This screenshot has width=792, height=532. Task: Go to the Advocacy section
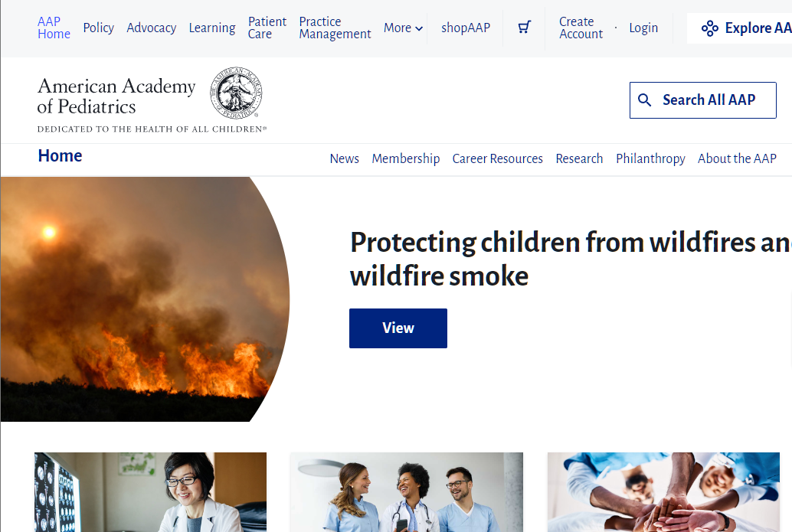click(152, 28)
